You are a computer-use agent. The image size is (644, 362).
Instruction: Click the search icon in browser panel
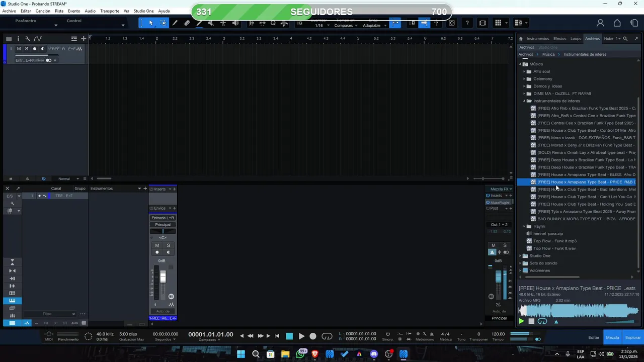(625, 39)
